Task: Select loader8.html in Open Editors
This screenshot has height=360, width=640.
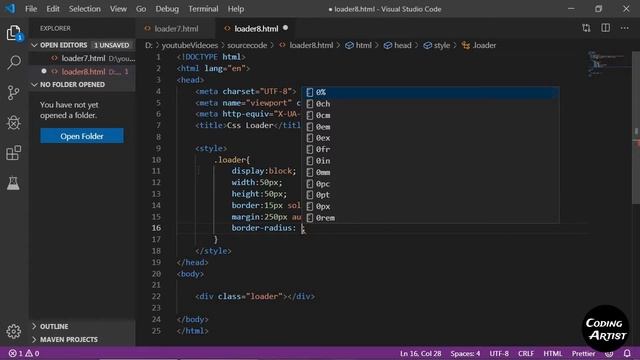Action: pos(82,71)
